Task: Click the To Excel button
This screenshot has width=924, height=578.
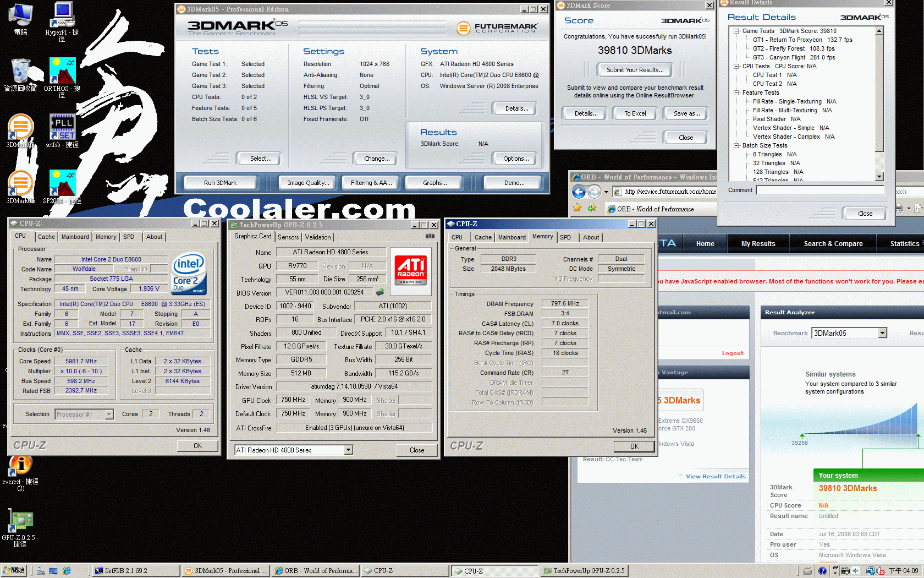Action: 635,113
